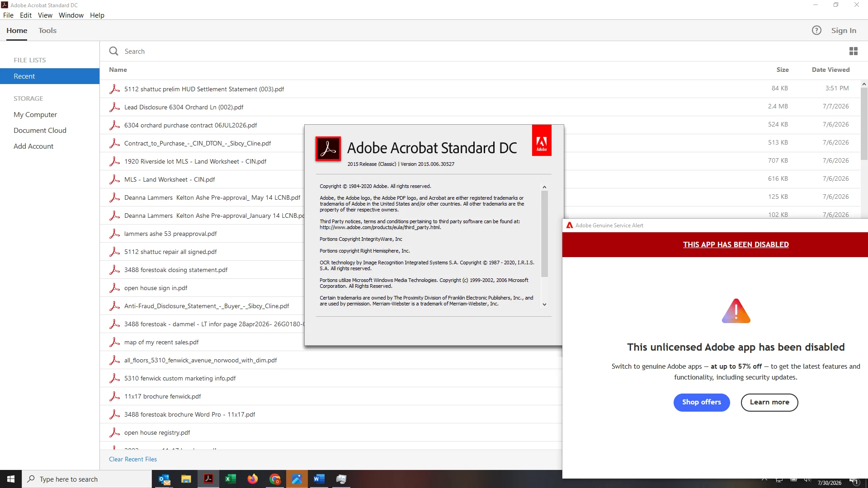868x488 pixels.
Task: Click the Learn more button
Action: pyautogui.click(x=769, y=402)
